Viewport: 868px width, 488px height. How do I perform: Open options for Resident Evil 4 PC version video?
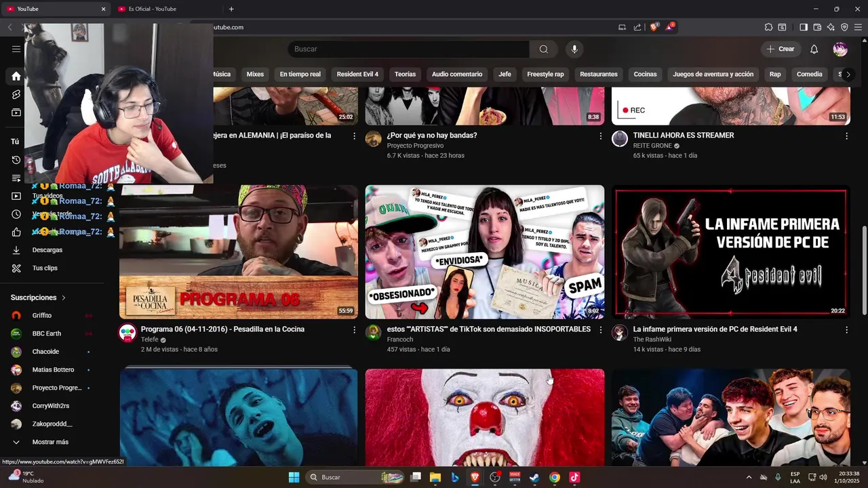846,329
